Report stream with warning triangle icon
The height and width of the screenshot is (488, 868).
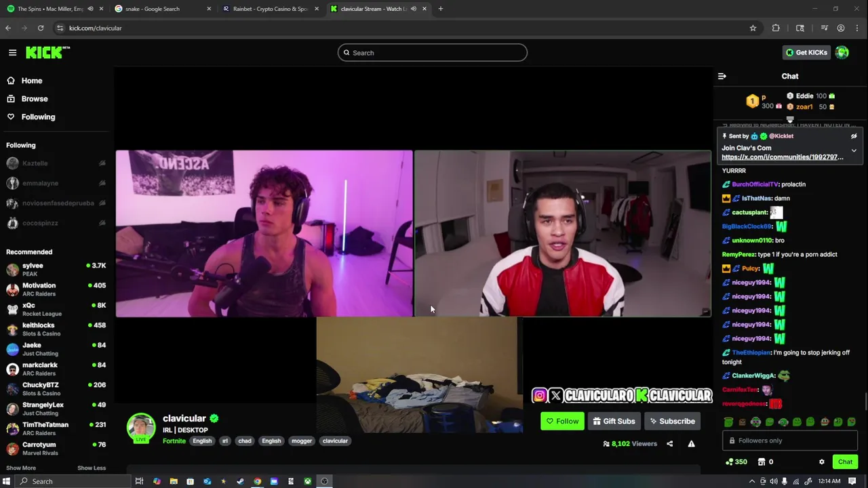click(691, 444)
